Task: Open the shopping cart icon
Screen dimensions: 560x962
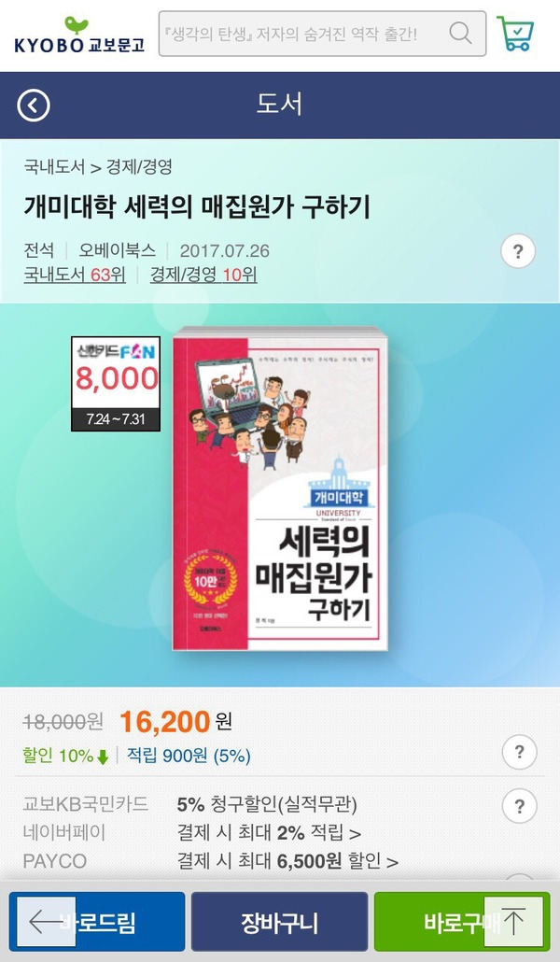Action: 515,34
